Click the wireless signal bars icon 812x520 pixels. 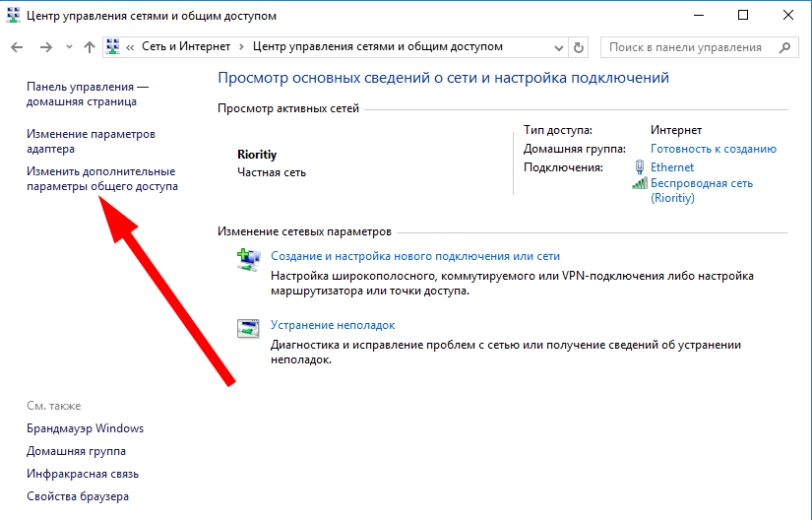[640, 183]
